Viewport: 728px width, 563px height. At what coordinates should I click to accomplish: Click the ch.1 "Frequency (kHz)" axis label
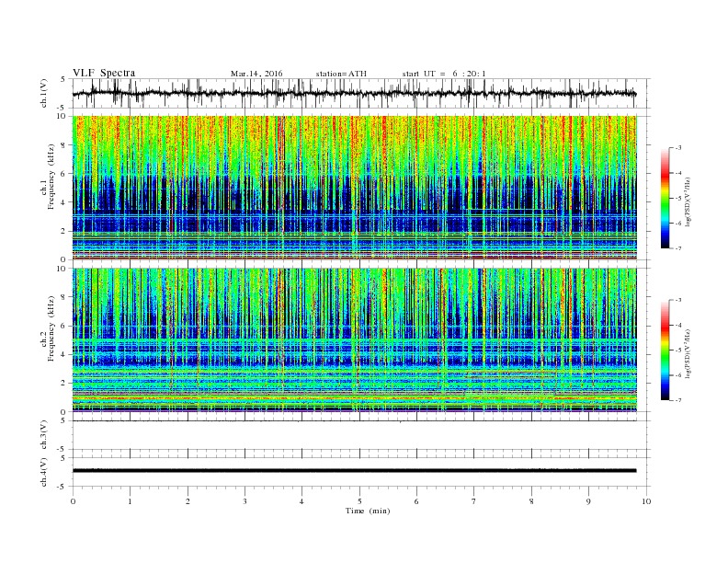tap(51, 177)
